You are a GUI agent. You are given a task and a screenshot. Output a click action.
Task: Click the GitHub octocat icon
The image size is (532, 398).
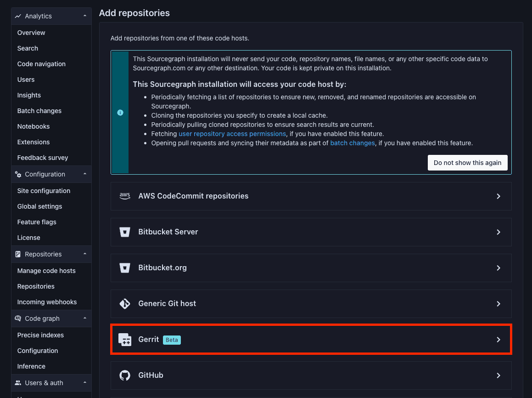(x=125, y=375)
